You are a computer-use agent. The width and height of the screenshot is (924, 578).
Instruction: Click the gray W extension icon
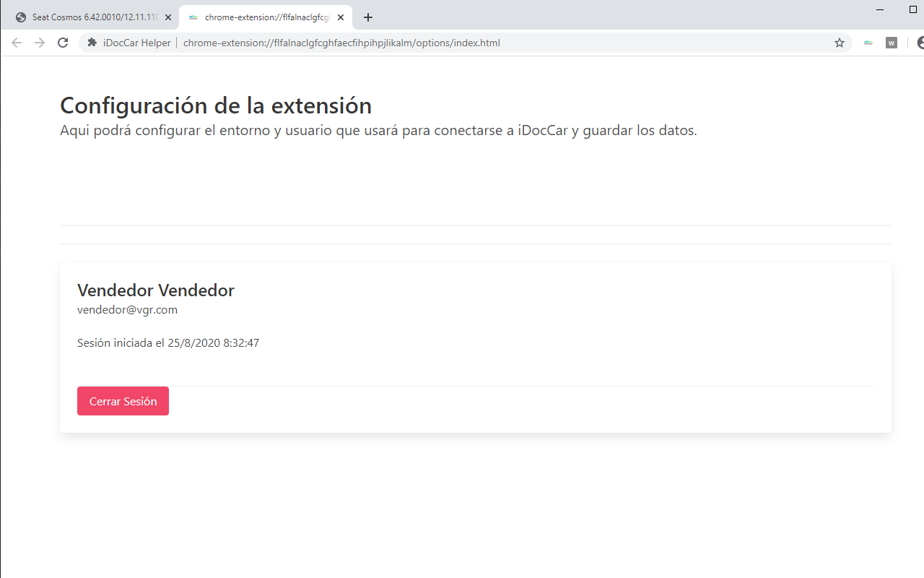pos(892,43)
